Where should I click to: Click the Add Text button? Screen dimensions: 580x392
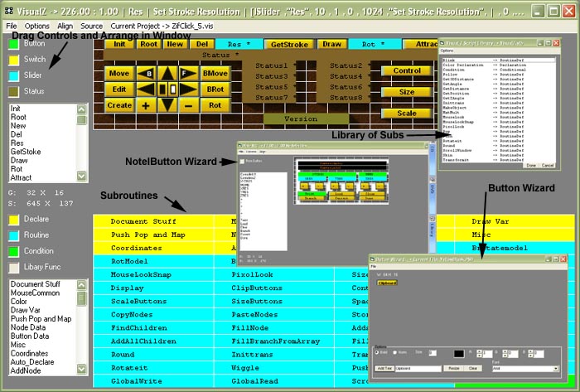tap(384, 368)
